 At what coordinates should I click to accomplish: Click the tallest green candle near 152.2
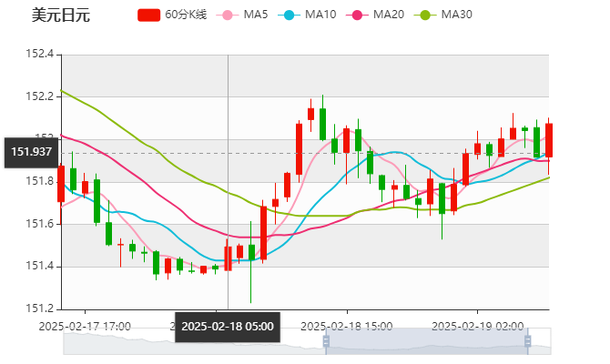pos(322,123)
